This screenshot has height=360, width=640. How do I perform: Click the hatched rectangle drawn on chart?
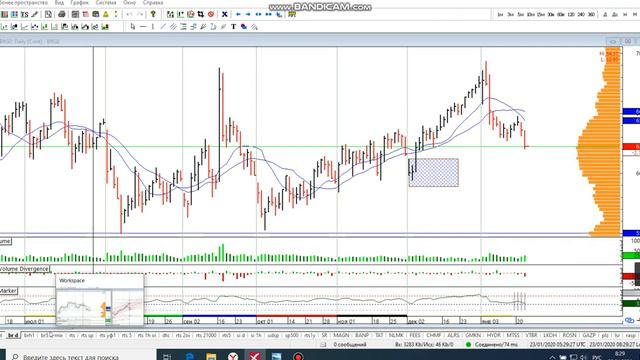pos(433,173)
